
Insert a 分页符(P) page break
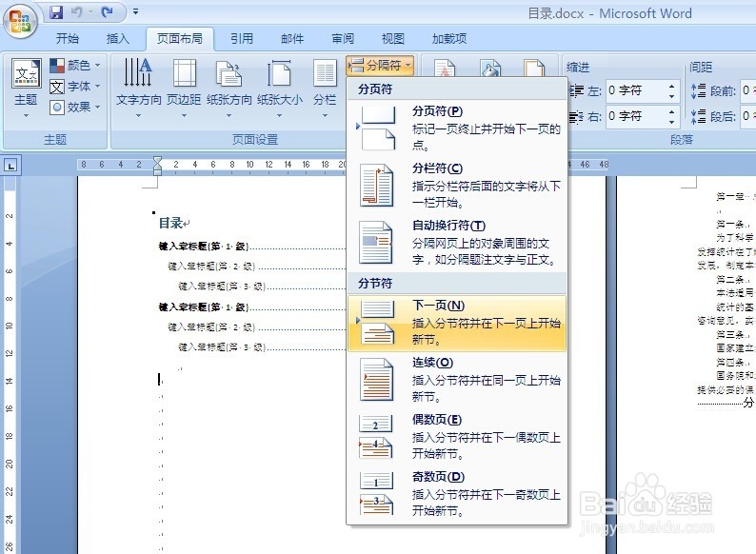457,128
